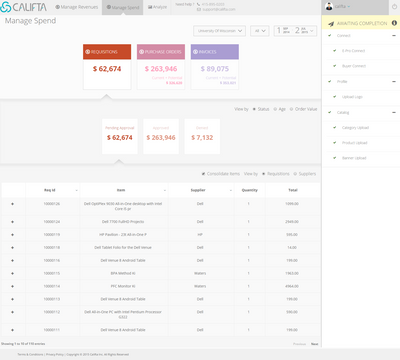Expand row 10000118 with plus icon
This screenshot has width=400, height=360.
click(13, 248)
